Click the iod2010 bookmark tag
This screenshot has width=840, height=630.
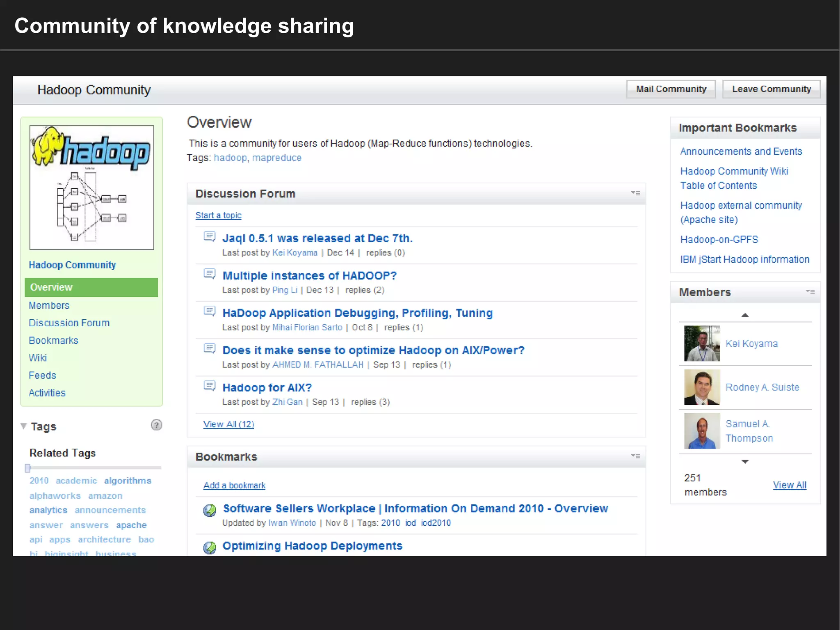pyautogui.click(x=436, y=523)
